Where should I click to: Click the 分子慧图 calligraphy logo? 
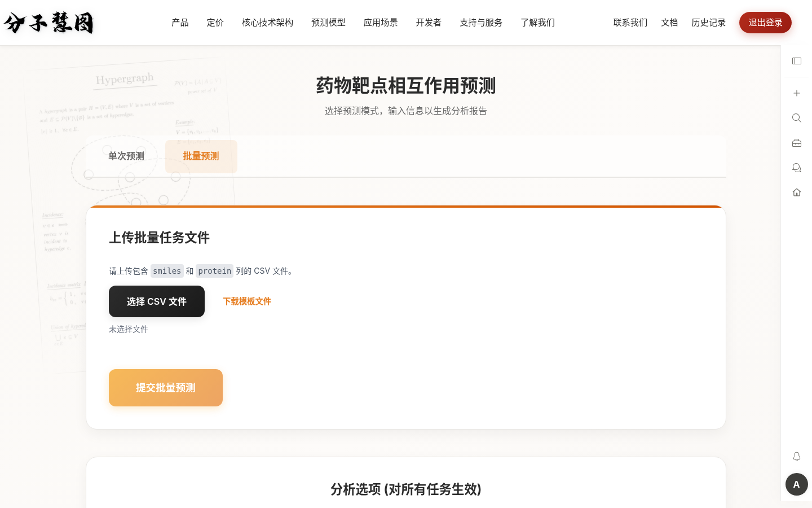click(48, 23)
